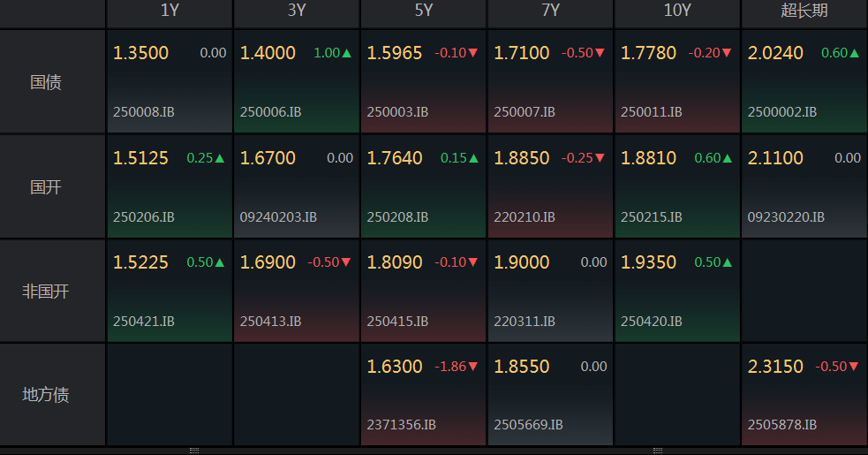Click the up arrow next to 2.0240
The width and height of the screenshot is (868, 455).
[854, 53]
